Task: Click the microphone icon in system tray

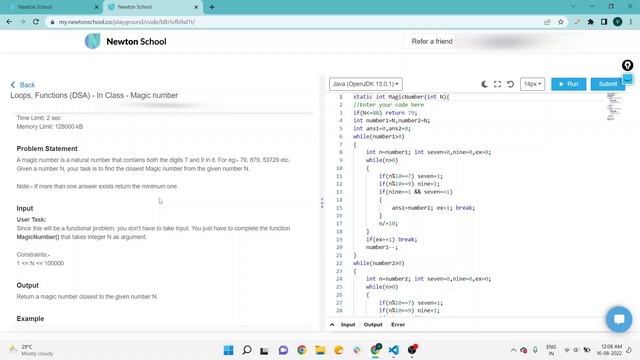Action: [535, 350]
